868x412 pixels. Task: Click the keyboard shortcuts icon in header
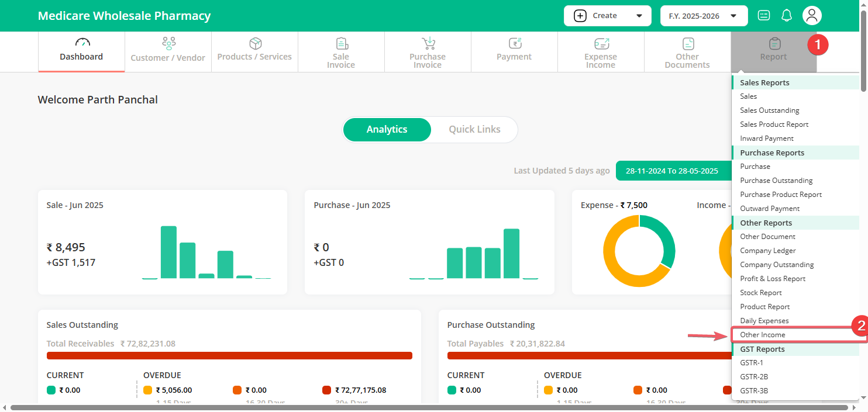coord(764,16)
